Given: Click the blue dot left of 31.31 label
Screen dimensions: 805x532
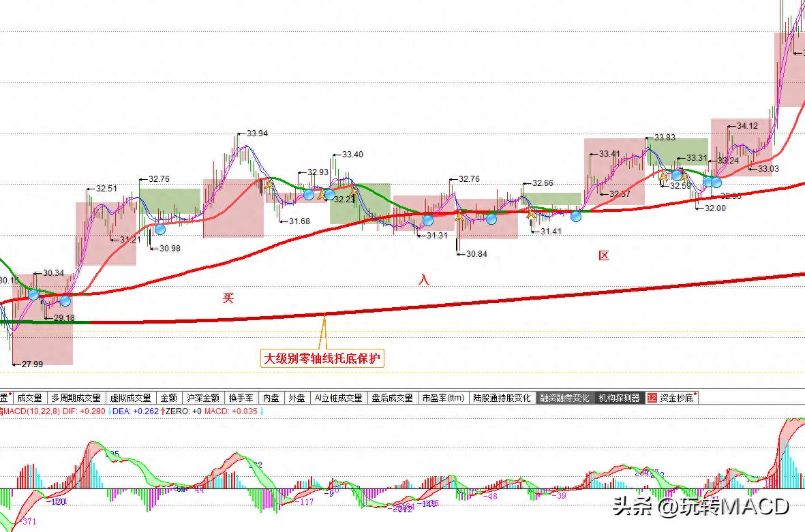Looking at the screenshot, I should coord(428,220).
